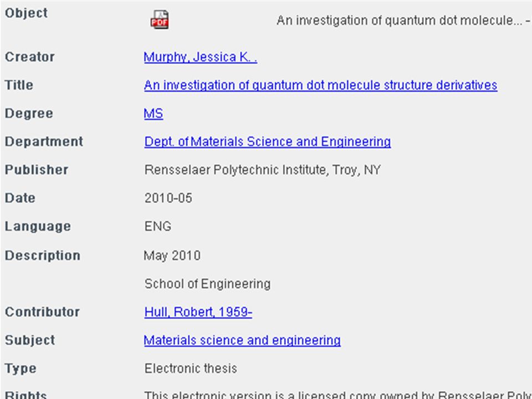Open Dept. of Materials Science and Engineering link
Screen dimensions: 532x399
[267, 141]
